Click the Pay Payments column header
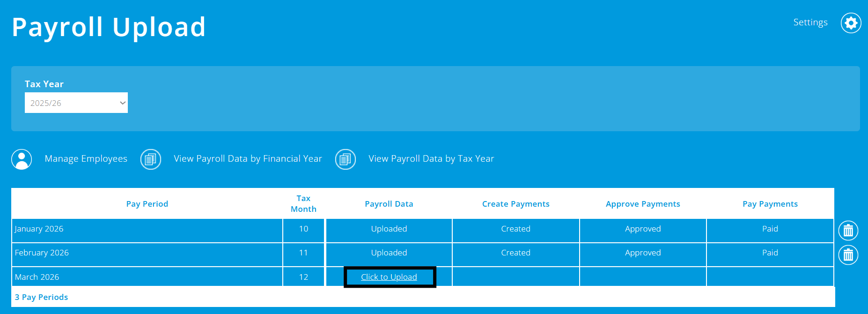Screen dimensions: 868x314 click(x=770, y=204)
